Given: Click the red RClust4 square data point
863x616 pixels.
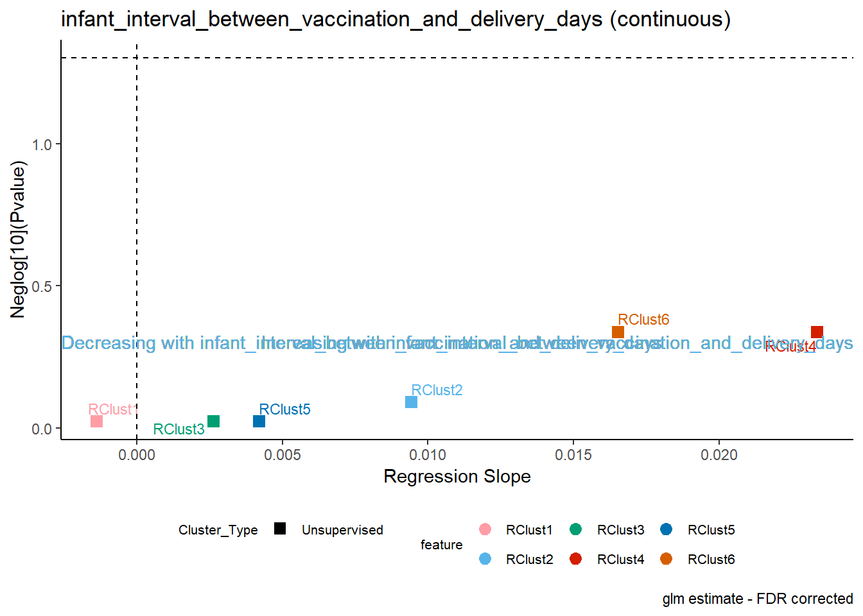Looking at the screenshot, I should (817, 332).
